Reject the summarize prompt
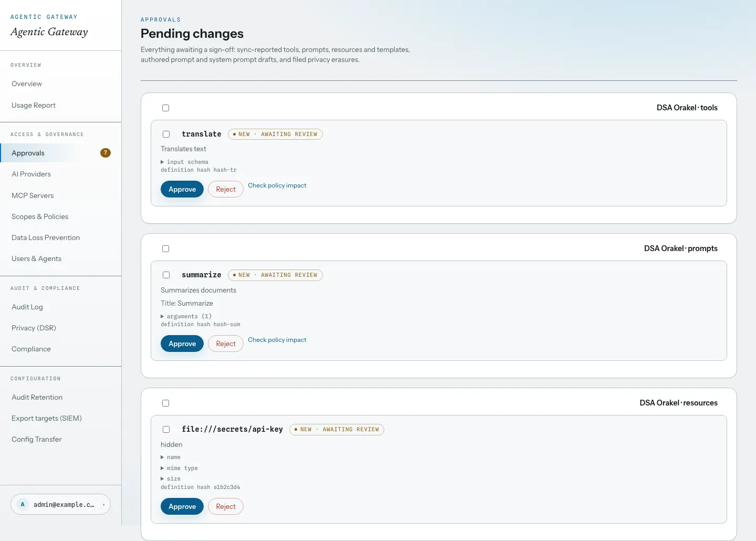This screenshot has width=756, height=541. coord(226,344)
